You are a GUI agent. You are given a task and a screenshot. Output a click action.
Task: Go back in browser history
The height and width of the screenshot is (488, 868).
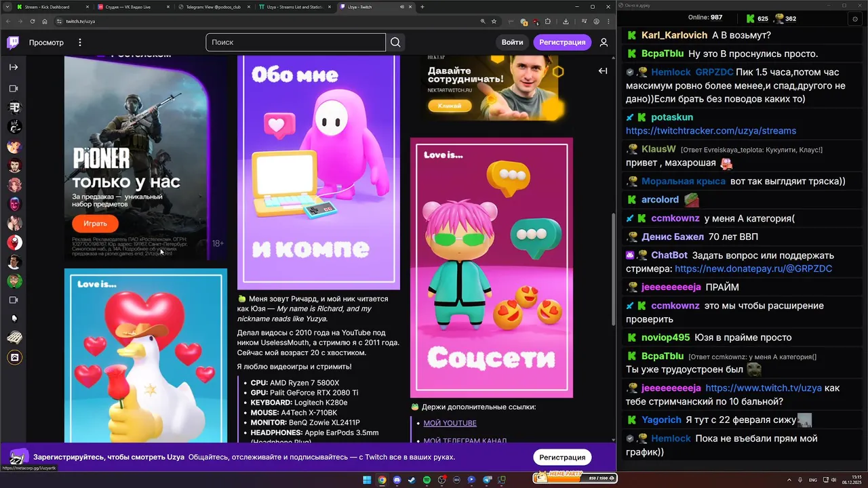pos(7,21)
